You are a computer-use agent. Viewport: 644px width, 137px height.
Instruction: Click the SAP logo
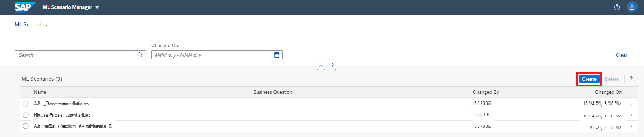tap(25, 7)
